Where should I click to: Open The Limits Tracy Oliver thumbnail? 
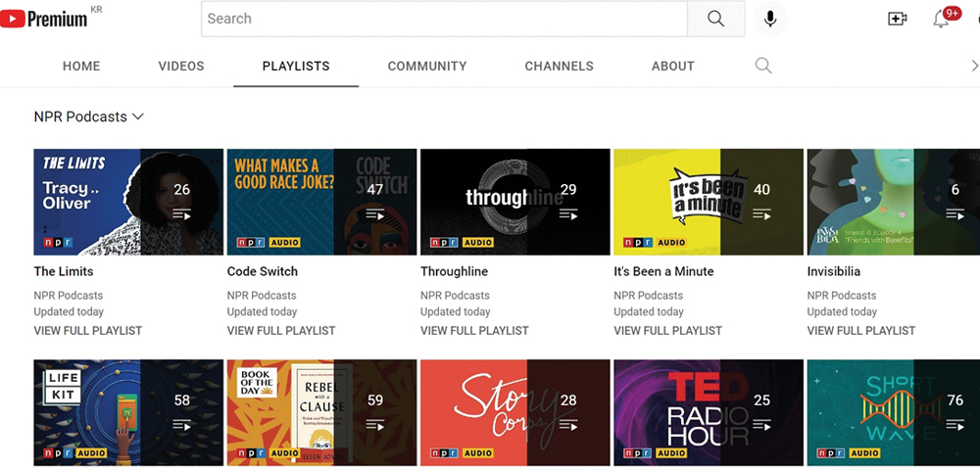click(x=128, y=202)
